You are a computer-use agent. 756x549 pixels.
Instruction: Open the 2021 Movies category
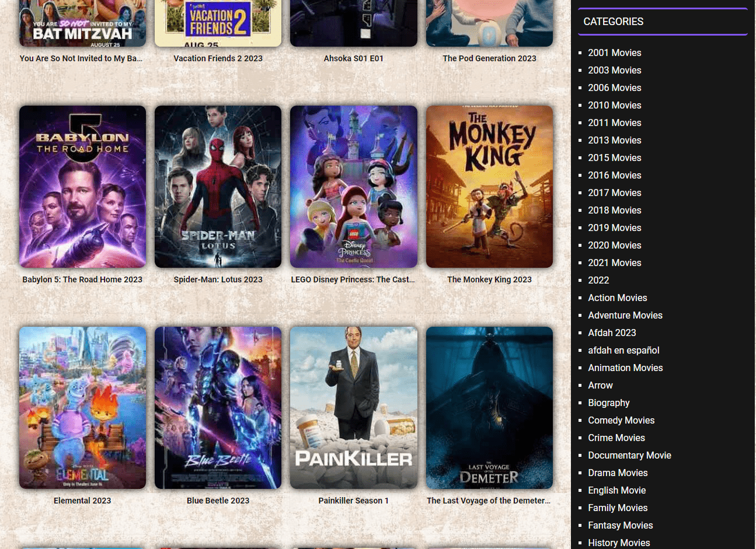coord(615,263)
